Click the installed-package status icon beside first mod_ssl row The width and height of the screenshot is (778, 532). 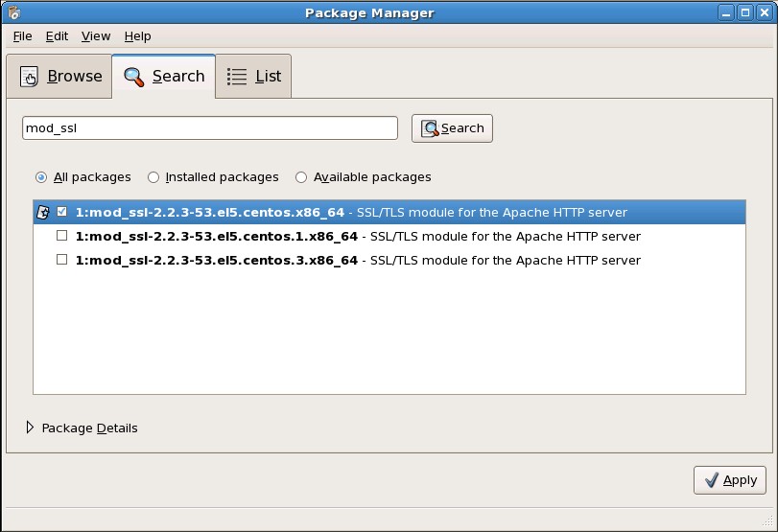tap(43, 212)
